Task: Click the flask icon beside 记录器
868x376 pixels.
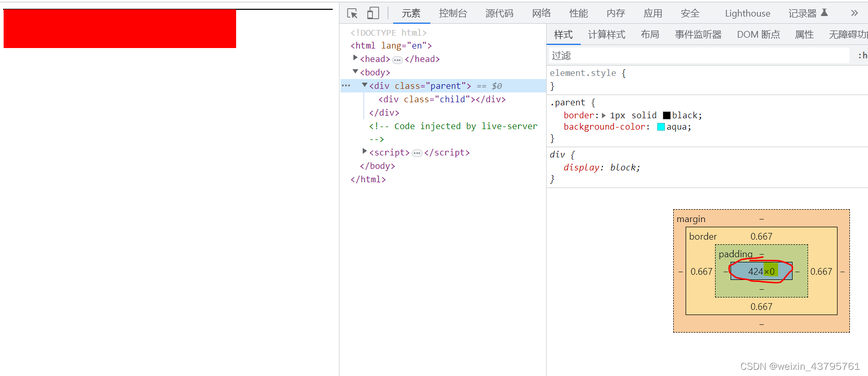Action: 825,12
